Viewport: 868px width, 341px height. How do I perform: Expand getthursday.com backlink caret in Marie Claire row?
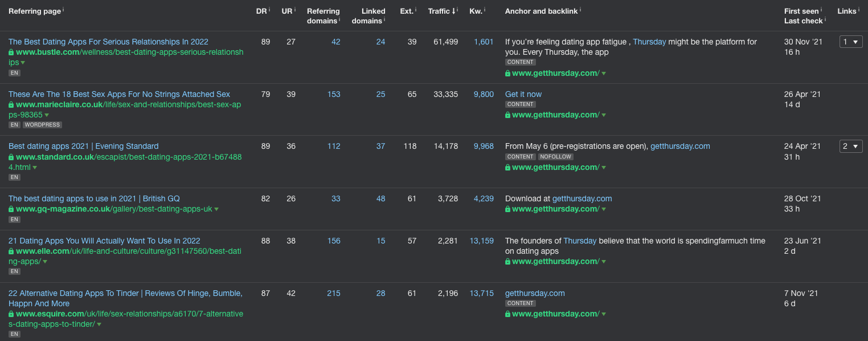[x=604, y=115]
